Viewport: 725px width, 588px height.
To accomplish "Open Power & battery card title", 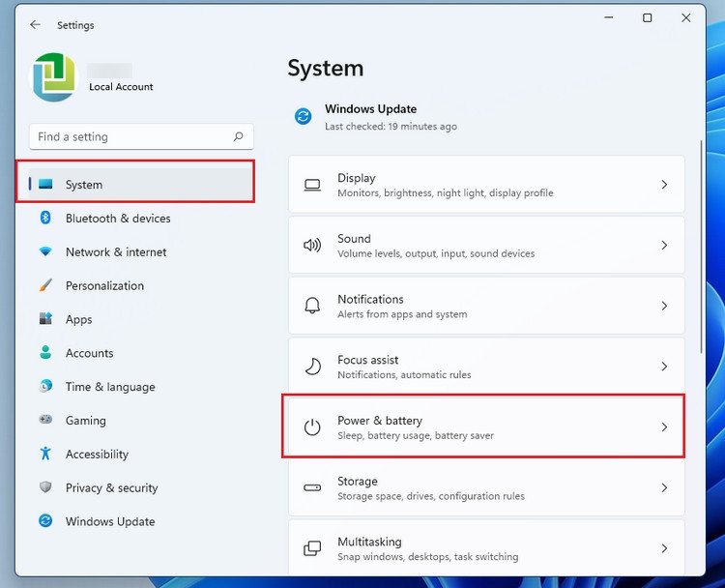I will (380, 421).
